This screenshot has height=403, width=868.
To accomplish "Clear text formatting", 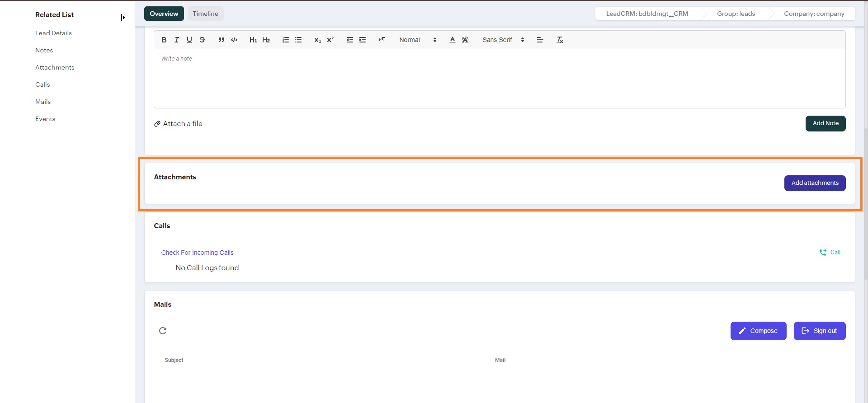I will 560,40.
